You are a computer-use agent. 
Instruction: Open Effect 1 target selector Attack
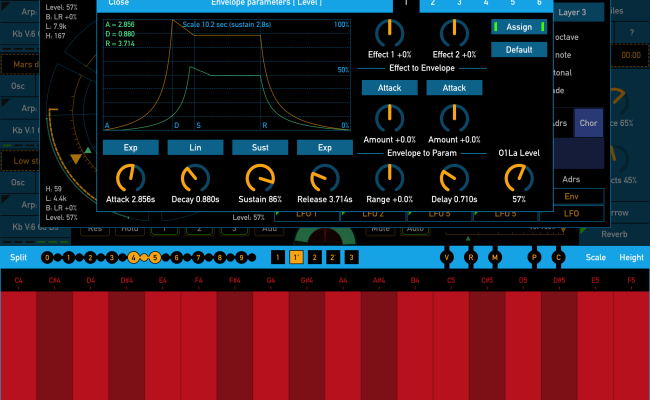[389, 88]
